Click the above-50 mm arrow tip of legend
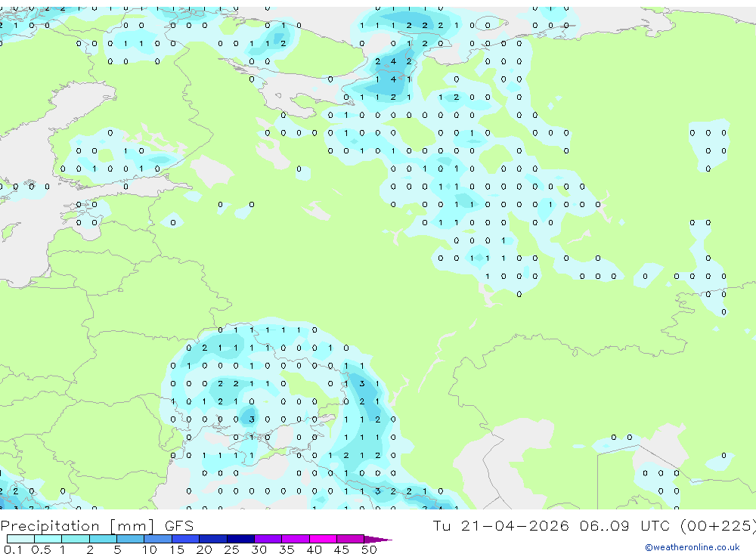The width and height of the screenshot is (756, 554). tap(378, 540)
